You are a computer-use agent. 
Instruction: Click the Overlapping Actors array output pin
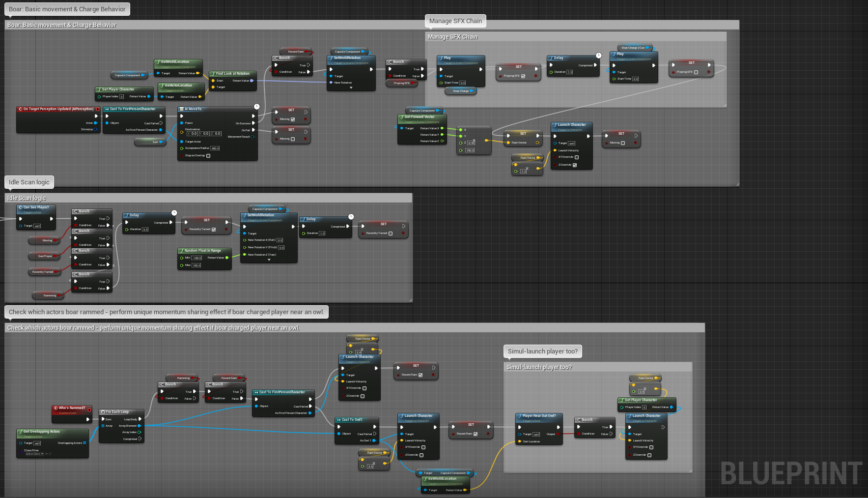pos(85,443)
